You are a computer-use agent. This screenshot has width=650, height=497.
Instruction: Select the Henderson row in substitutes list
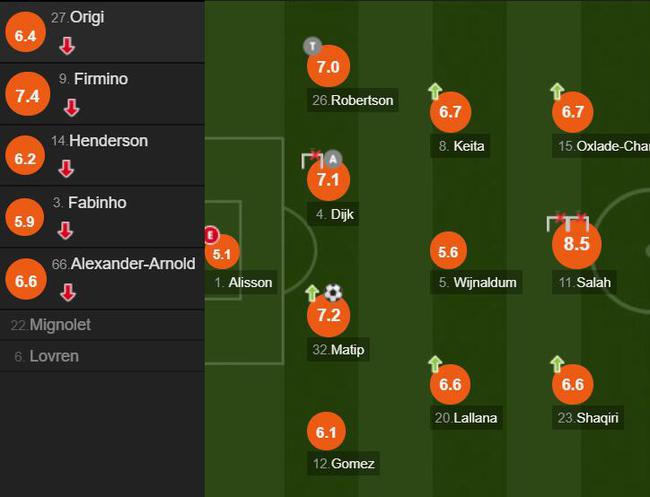click(x=102, y=155)
